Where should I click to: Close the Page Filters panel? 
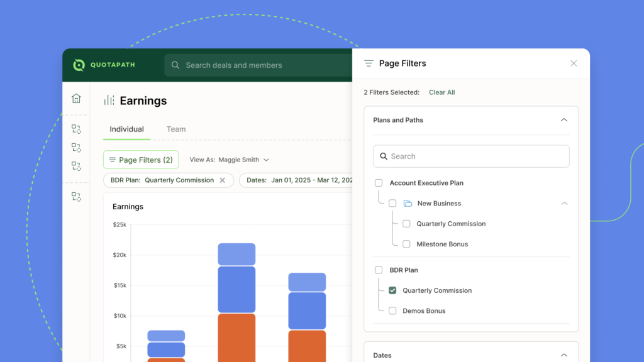(x=574, y=63)
